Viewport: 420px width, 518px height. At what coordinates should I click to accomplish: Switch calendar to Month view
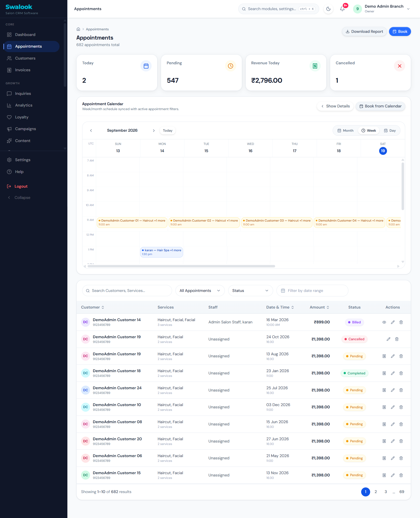pos(345,131)
